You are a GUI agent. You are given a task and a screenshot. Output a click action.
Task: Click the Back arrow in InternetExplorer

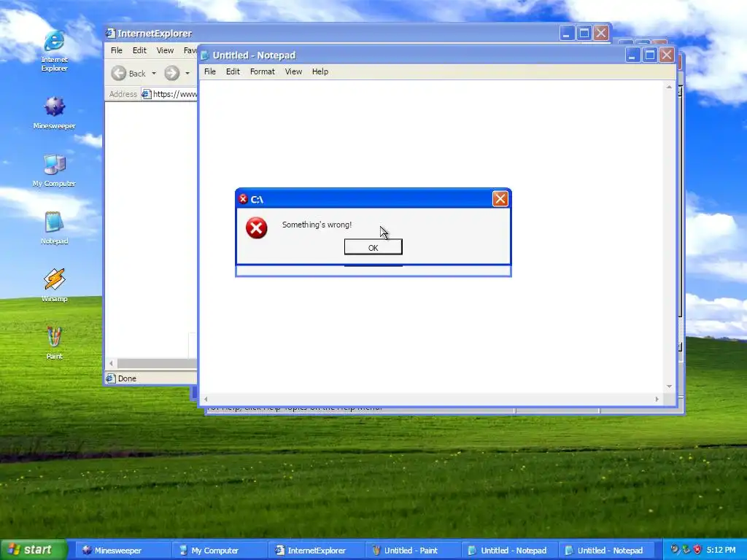click(119, 74)
